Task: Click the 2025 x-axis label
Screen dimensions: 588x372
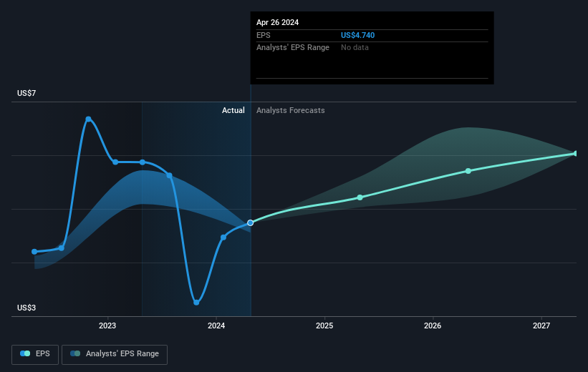Action: [324, 326]
